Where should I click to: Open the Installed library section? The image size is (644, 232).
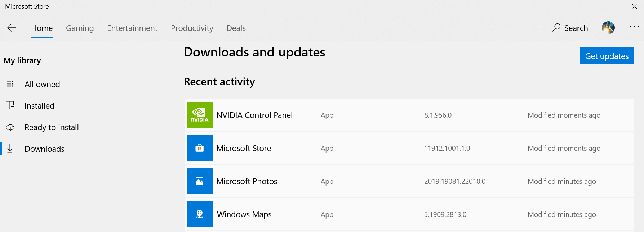(39, 106)
